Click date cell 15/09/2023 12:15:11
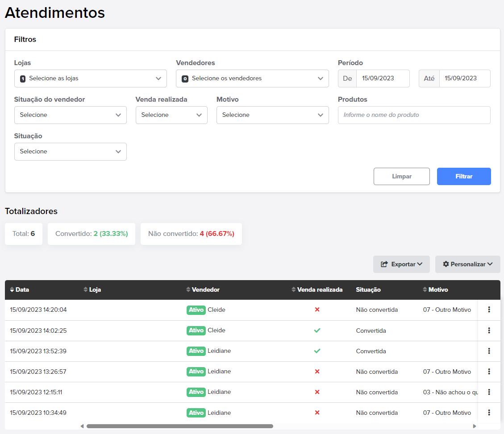 36,392
